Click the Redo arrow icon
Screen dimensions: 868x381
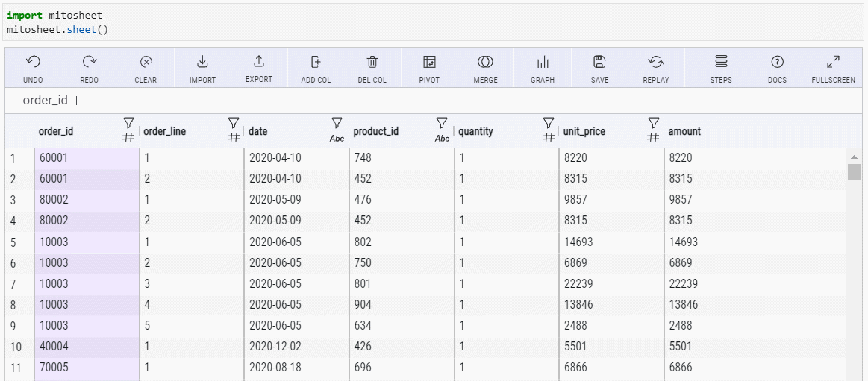point(89,63)
